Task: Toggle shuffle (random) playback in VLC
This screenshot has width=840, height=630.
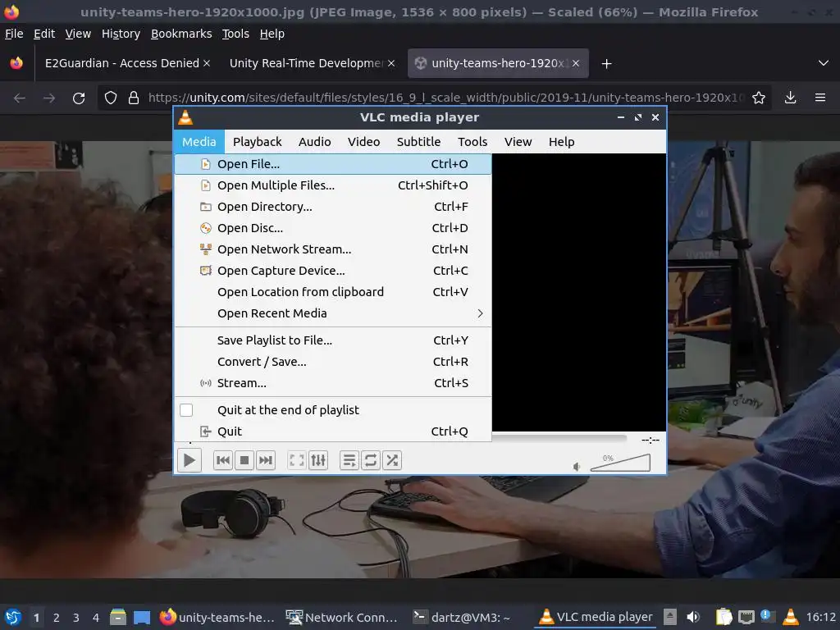Action: [392, 460]
